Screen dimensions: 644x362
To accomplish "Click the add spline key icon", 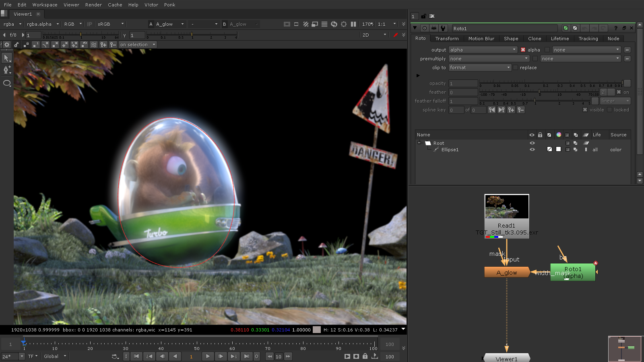I will 511,110.
